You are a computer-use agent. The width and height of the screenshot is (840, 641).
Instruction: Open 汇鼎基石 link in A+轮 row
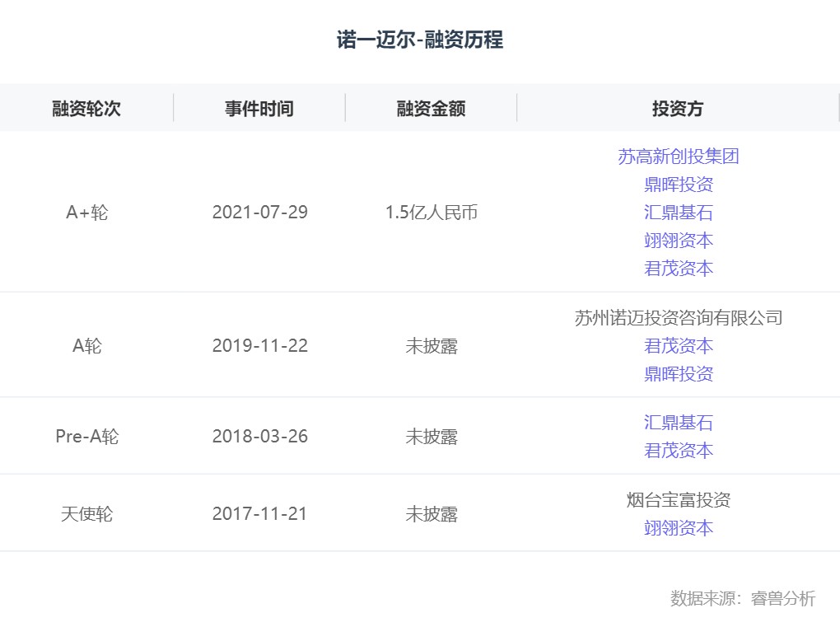coord(679,213)
